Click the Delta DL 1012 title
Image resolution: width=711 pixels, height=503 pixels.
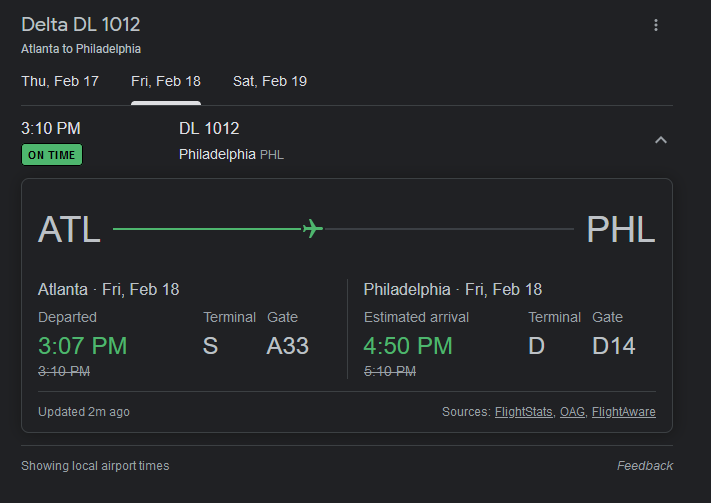pos(81,25)
